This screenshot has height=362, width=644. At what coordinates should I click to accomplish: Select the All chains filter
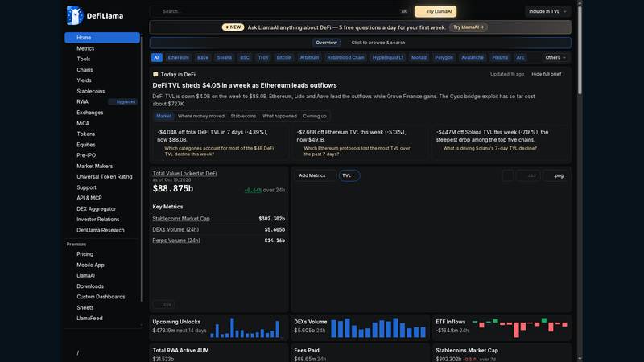[157, 57]
